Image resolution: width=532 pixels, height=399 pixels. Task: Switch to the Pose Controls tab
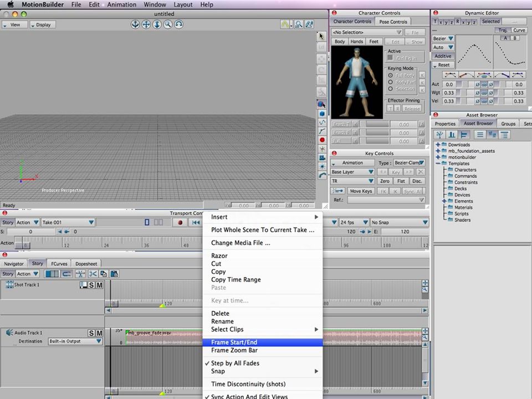[393, 22]
